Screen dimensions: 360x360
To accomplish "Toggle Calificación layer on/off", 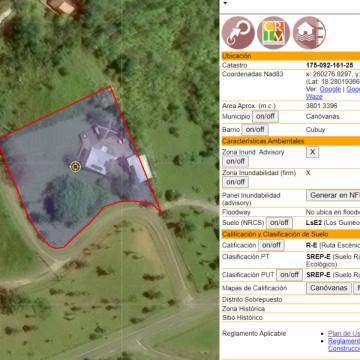I will 271,245.
